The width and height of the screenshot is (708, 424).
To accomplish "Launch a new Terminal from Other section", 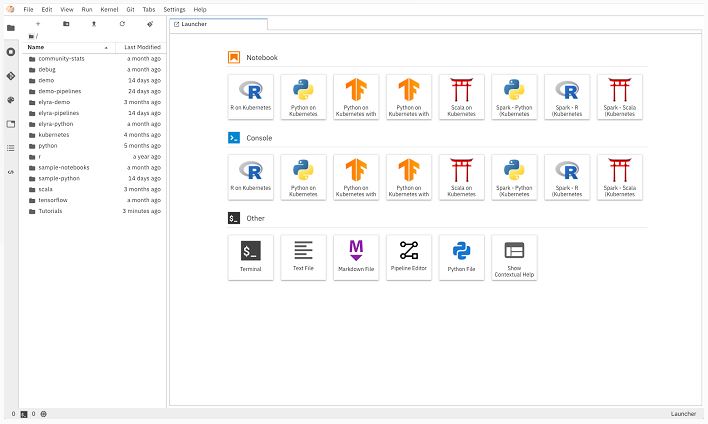I will (x=251, y=257).
